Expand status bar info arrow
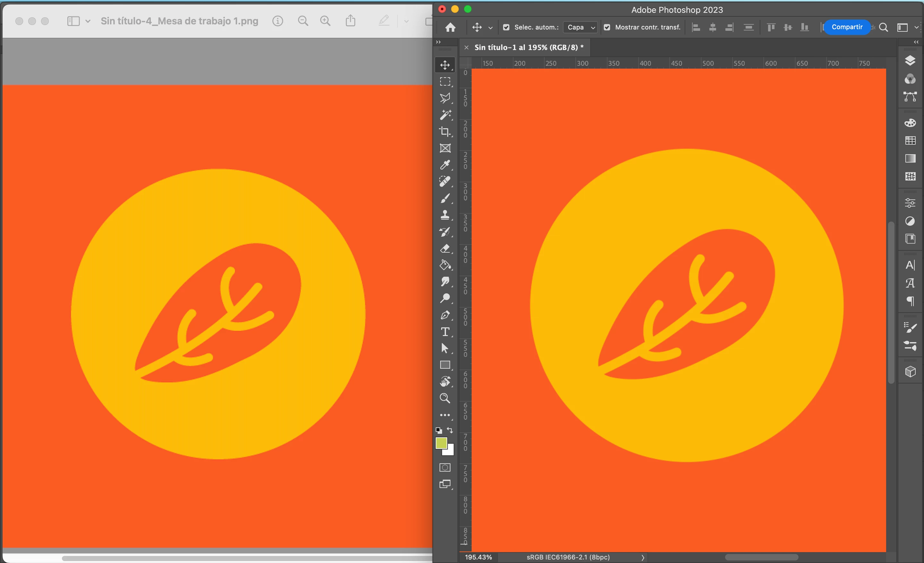 (x=643, y=557)
